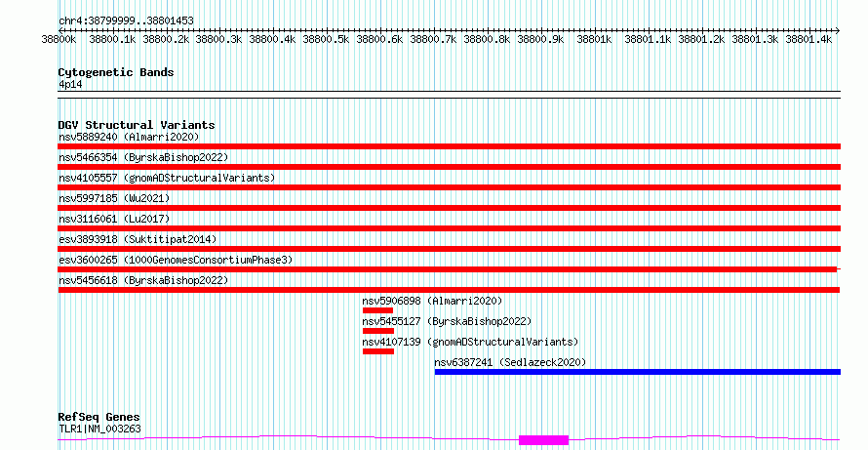
Task: Click the 38800.2k ruler position
Action: pyautogui.click(x=166, y=39)
